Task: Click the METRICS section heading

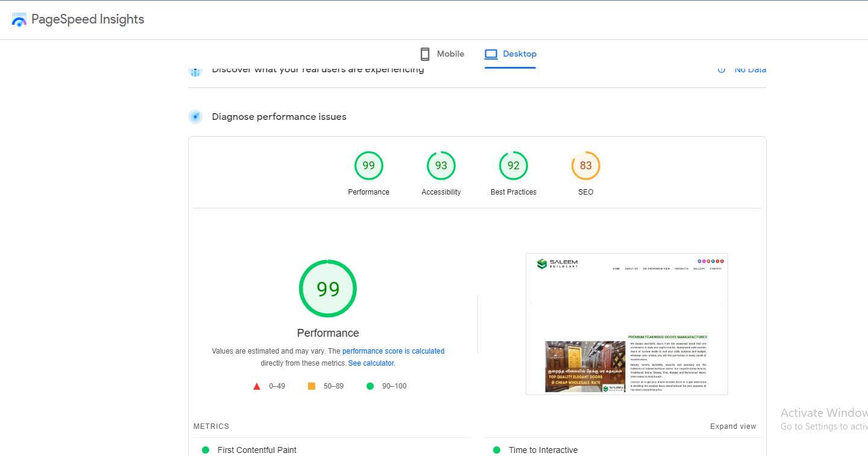Action: (212, 426)
